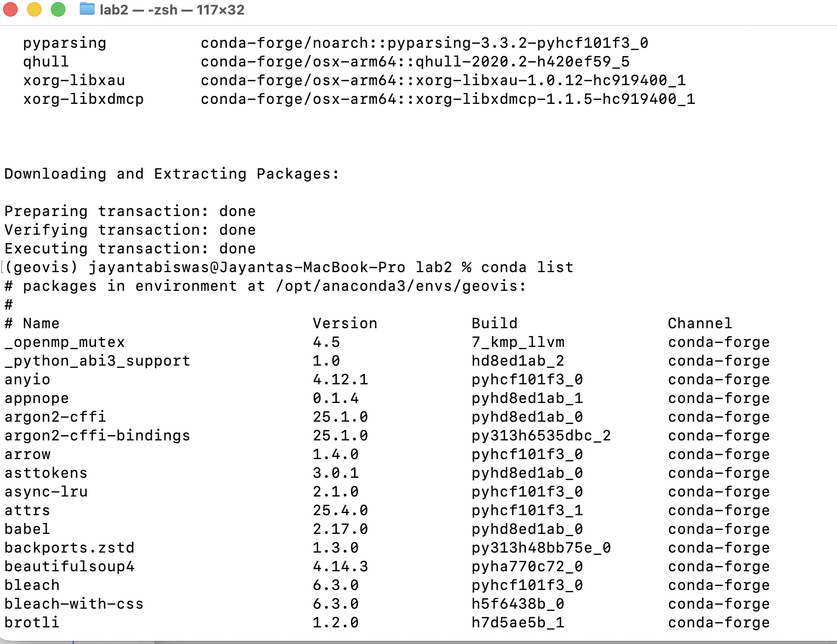Click the environment path '/opt/anaconda3/envs/geovis:'
The height and width of the screenshot is (644, 837).
point(401,286)
